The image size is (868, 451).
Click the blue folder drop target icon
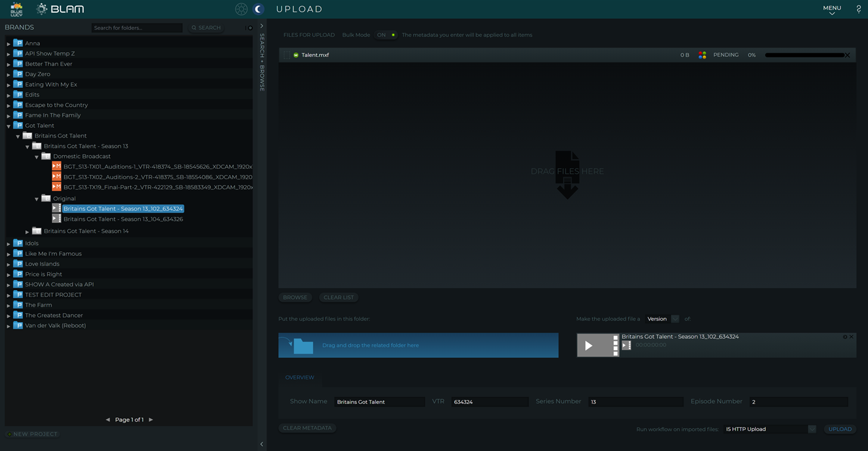click(303, 346)
